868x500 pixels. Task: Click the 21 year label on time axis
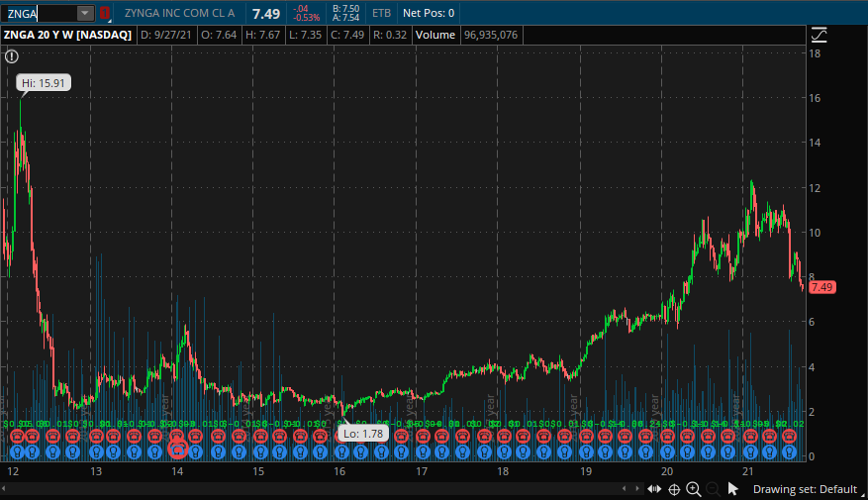(x=748, y=471)
